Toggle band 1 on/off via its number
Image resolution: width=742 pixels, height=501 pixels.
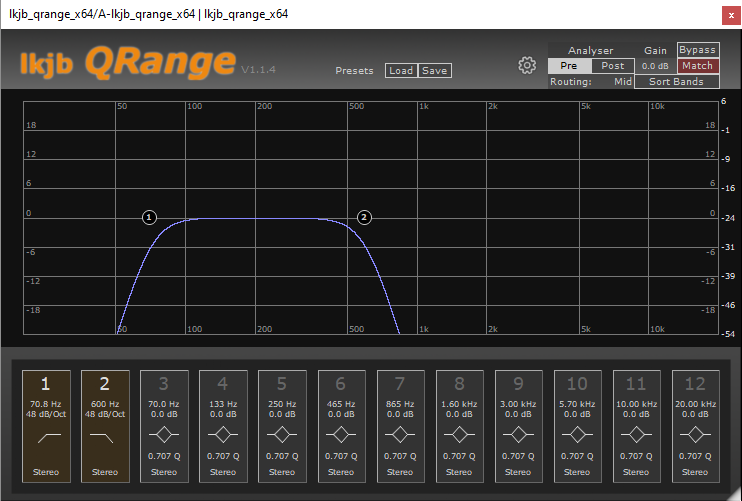[x=45, y=384]
